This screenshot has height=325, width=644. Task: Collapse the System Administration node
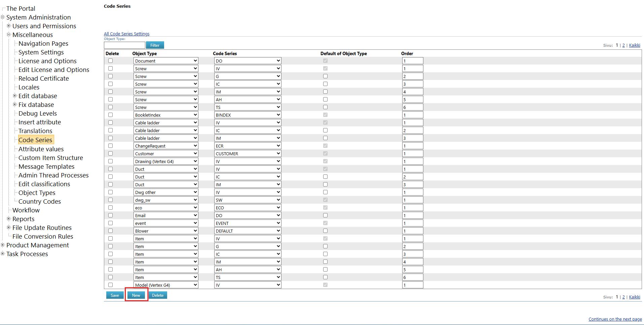[x=3, y=17]
